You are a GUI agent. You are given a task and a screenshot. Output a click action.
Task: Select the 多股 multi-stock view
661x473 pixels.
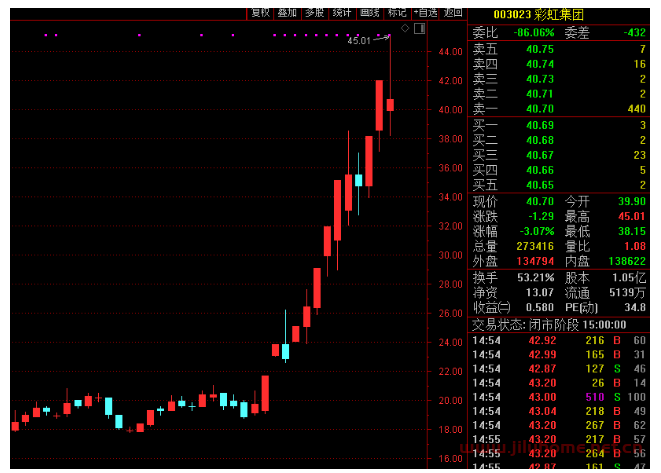tap(315, 13)
